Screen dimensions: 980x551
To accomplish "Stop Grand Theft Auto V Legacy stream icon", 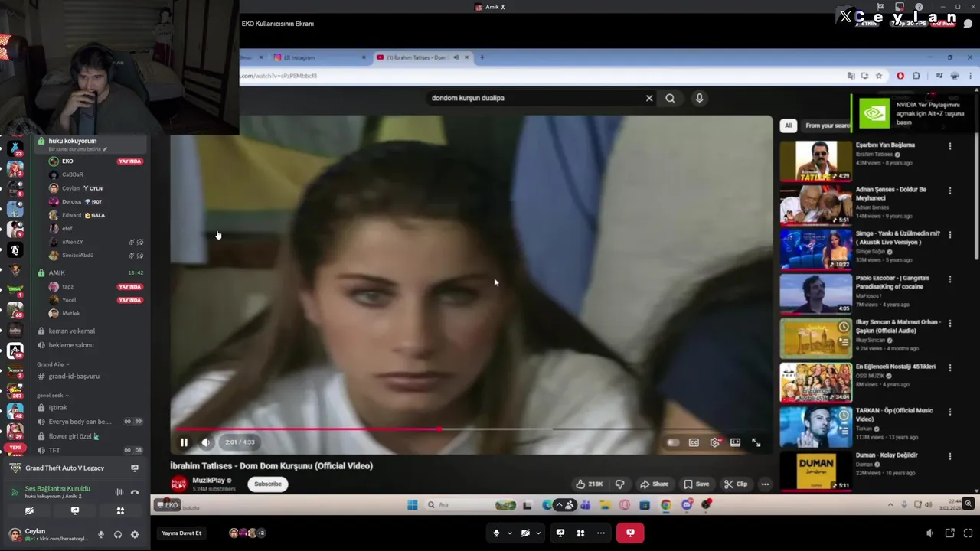I will 135,468.
